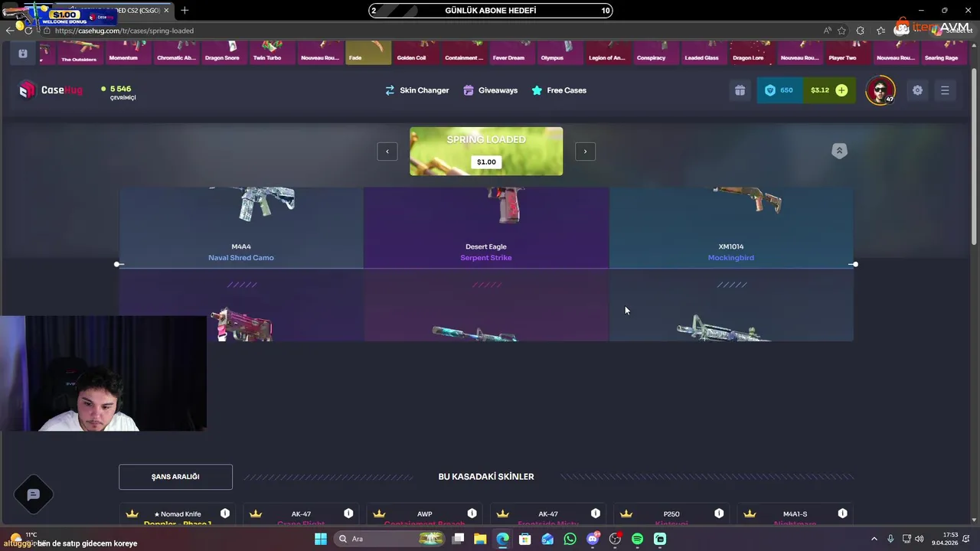The width and height of the screenshot is (980, 551).
Task: Click the ŞANS ARALIĞI button
Action: [175, 477]
